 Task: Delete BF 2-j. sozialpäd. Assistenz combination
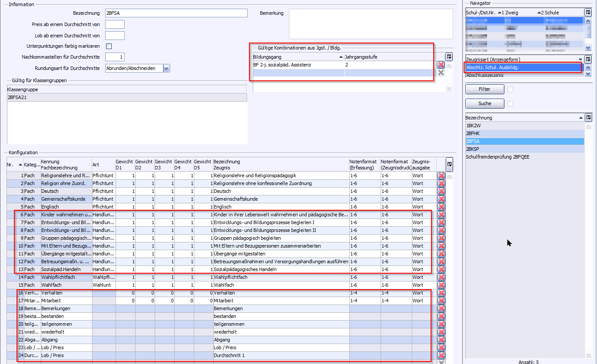pos(441,65)
